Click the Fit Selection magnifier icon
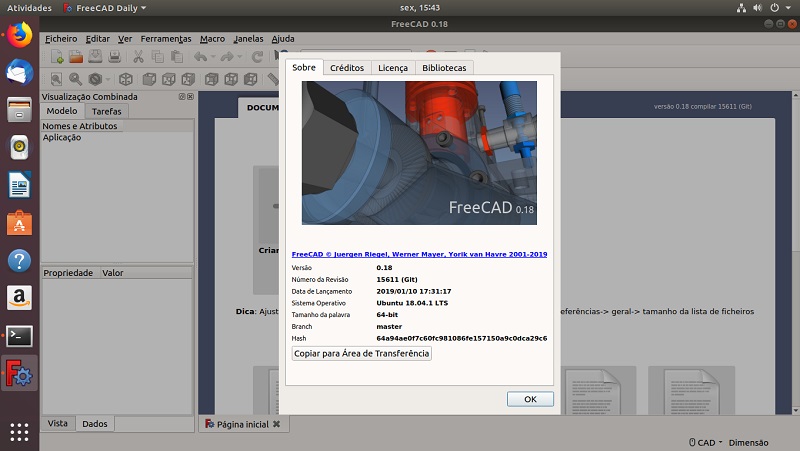Image resolution: width=800 pixels, height=451 pixels. pyautogui.click(x=76, y=79)
